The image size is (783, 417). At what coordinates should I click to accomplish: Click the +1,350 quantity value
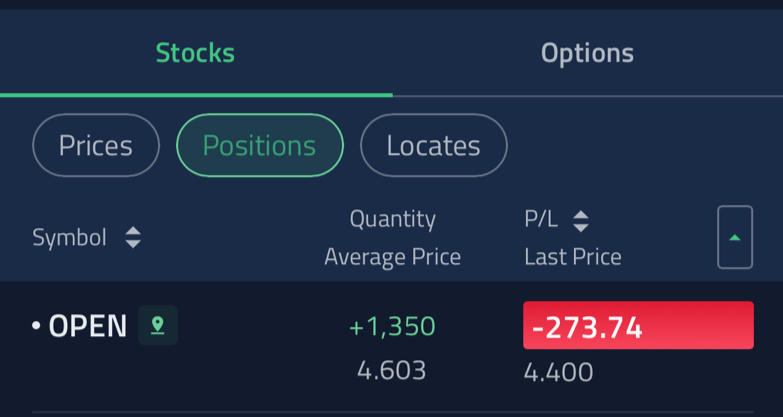pos(392,326)
